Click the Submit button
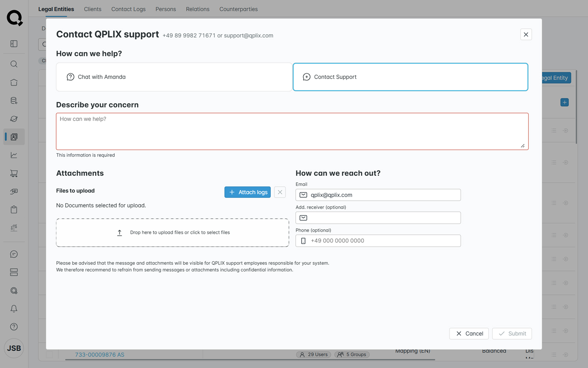Image resolution: width=588 pixels, height=368 pixels. tap(512, 334)
